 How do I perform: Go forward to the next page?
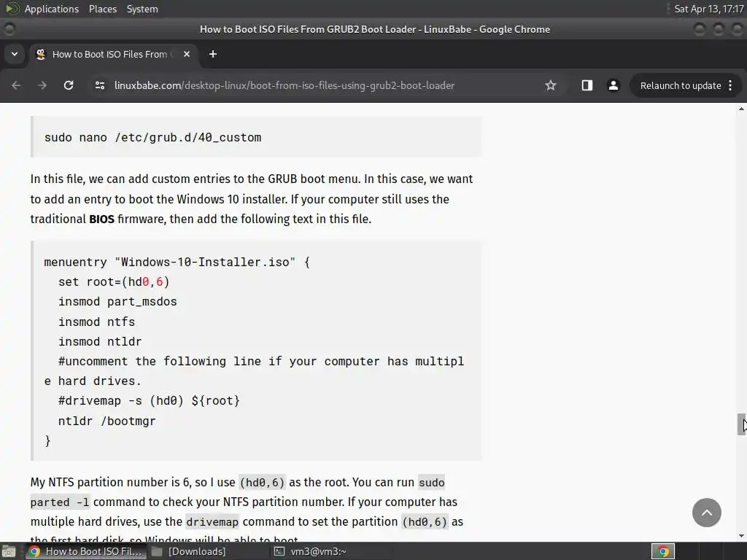[x=42, y=85]
